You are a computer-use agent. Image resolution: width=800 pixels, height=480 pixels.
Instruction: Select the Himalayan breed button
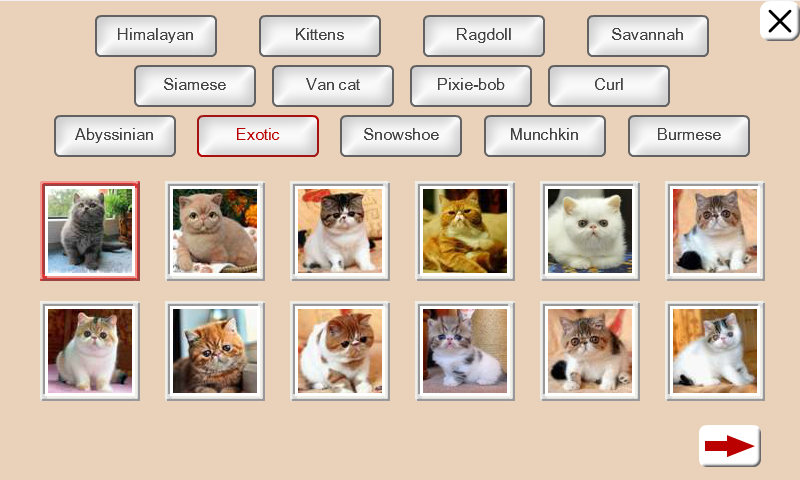coord(156,35)
